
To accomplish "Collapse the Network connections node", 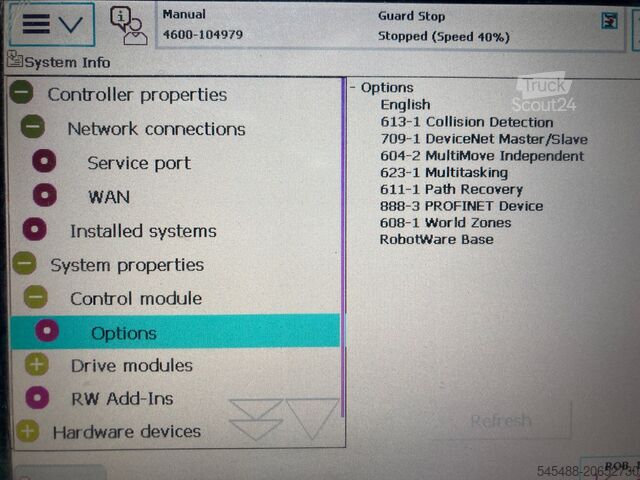I will pyautogui.click(x=33, y=126).
